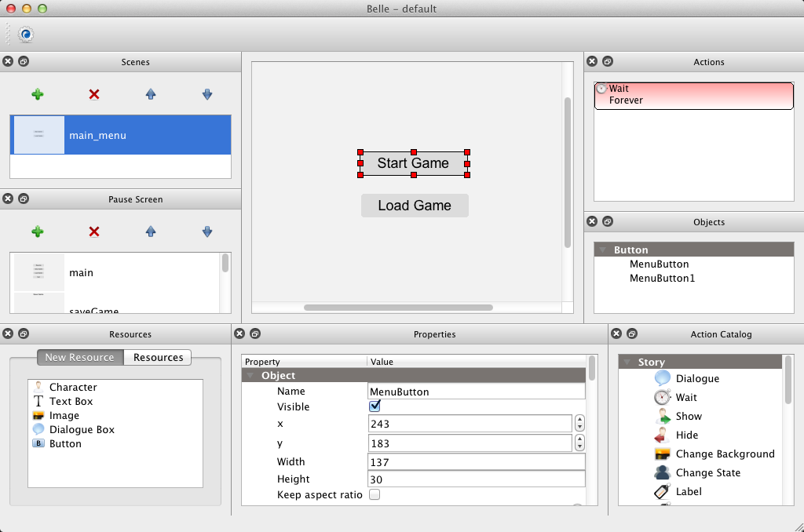The width and height of the screenshot is (804, 532).
Task: Select the main_menu scene
Action: point(120,135)
